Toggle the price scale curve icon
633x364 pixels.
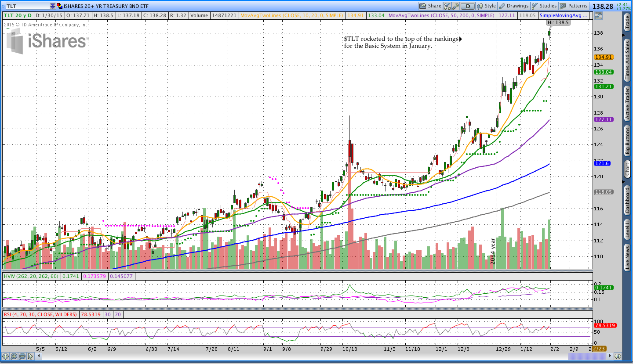[598, 15]
